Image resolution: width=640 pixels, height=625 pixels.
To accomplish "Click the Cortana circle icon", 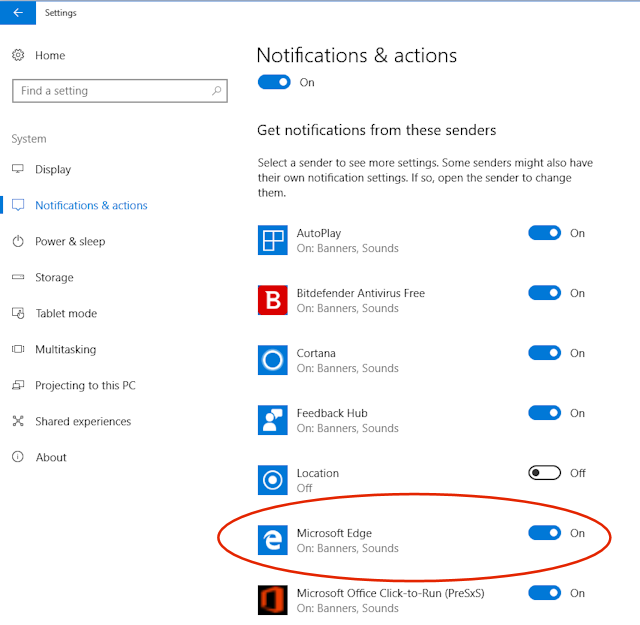I will [x=273, y=360].
